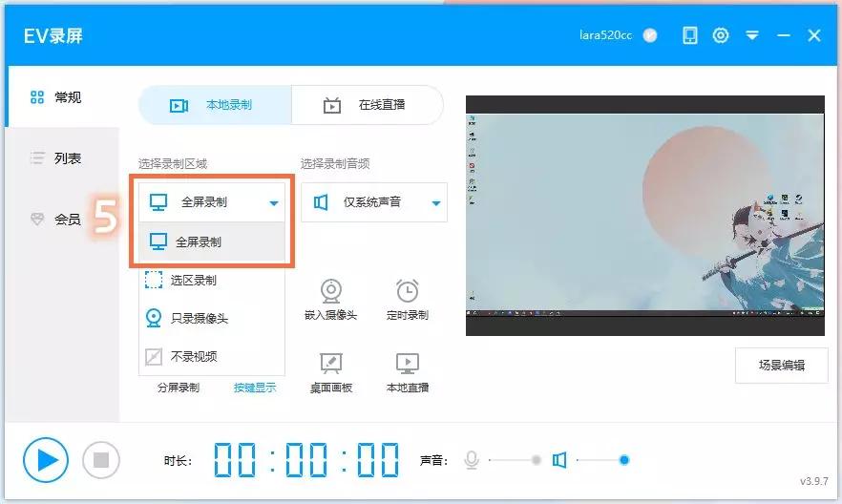
Task: Select 选区录制 from the dropdown list
Action: pyautogui.click(x=195, y=280)
